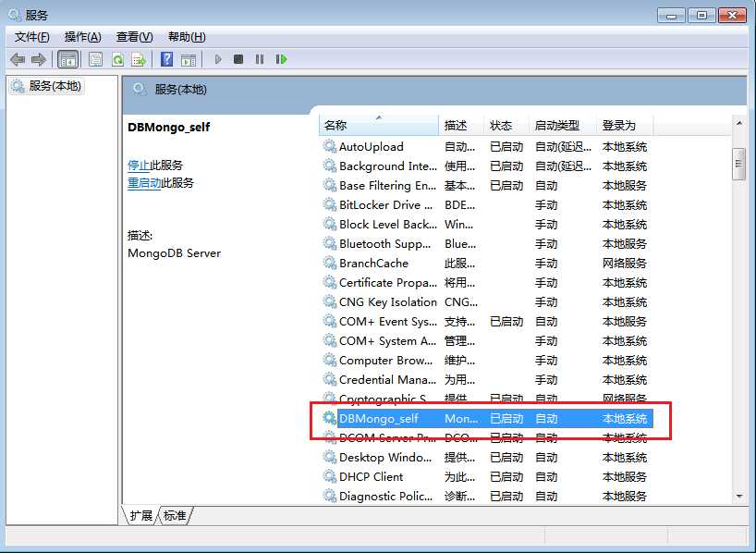The height and width of the screenshot is (553, 756).
Task: Select the CNG Key Isolation service
Action: click(x=486, y=301)
